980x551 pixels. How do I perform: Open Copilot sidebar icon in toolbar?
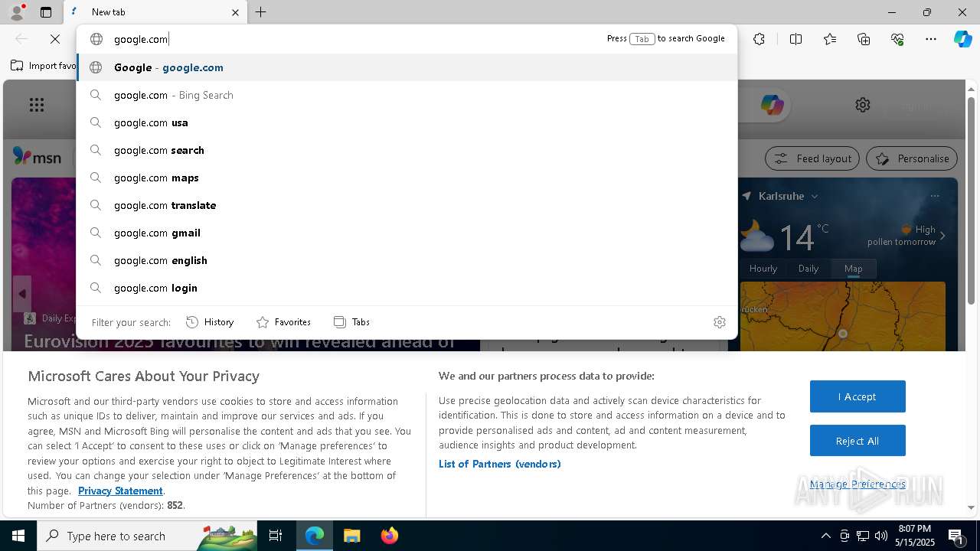[962, 39]
